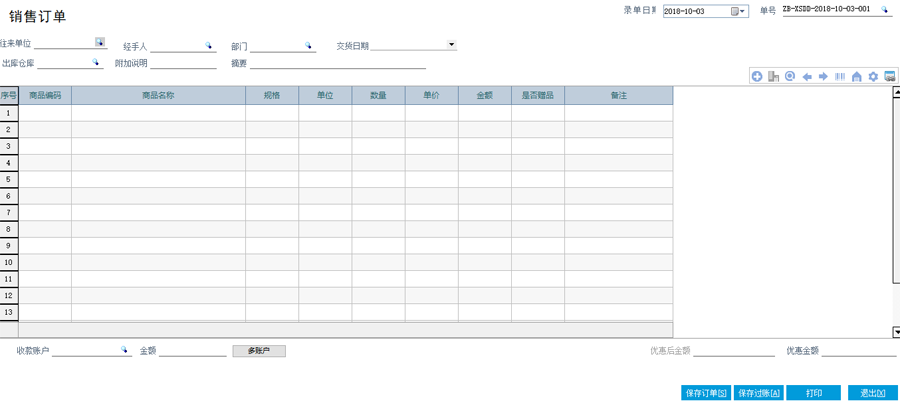This screenshot has height=401, width=900.
Task: Click the 多账户 button
Action: pos(259,351)
